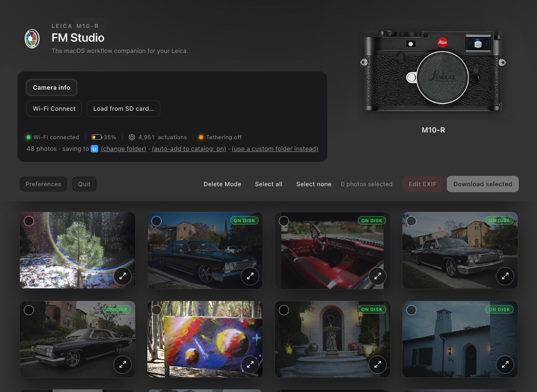Open Preferences

pos(43,184)
